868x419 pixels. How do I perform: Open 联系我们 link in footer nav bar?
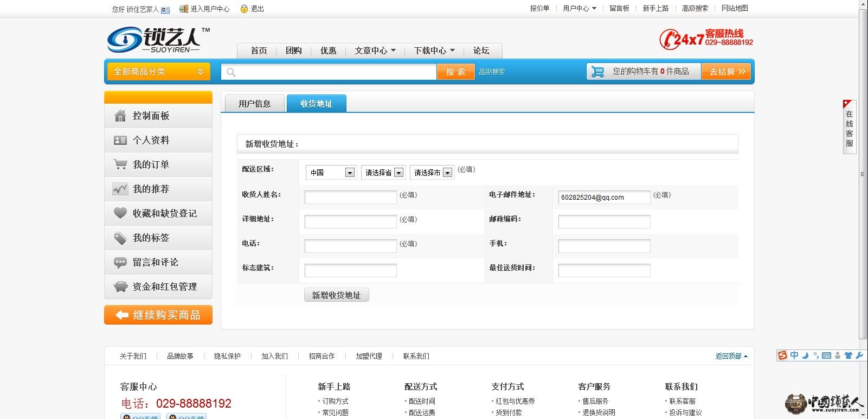pyautogui.click(x=416, y=356)
